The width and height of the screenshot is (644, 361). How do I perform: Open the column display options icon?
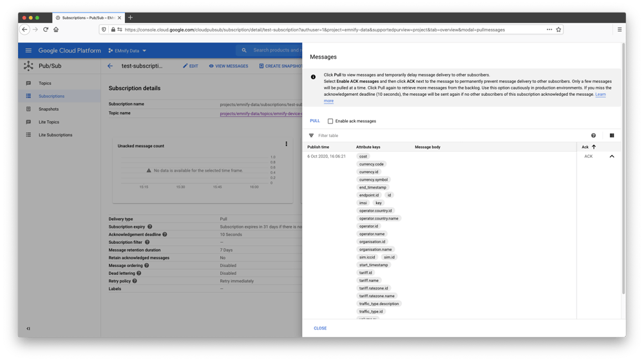[x=612, y=135]
